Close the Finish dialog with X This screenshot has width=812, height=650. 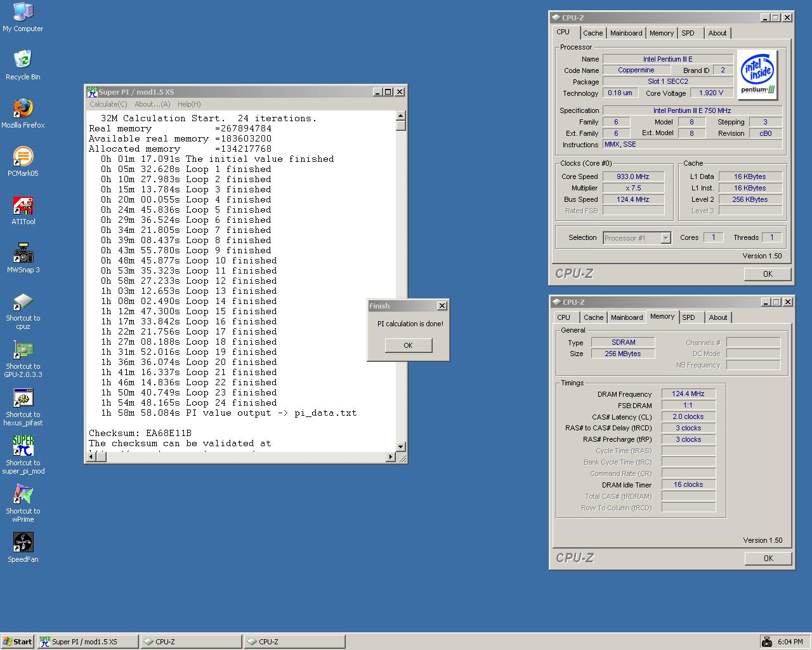click(x=442, y=306)
